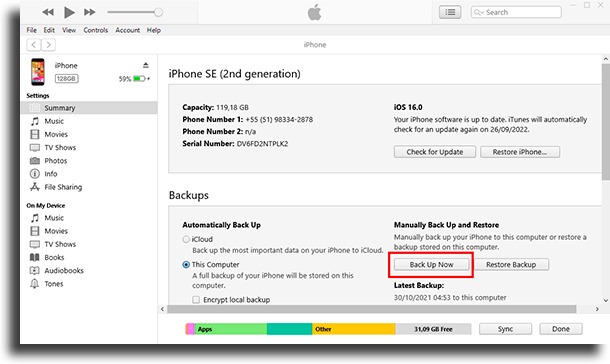The image size is (610, 364).
Task: Click the 31,09 GB Free segment
Action: [x=433, y=329]
